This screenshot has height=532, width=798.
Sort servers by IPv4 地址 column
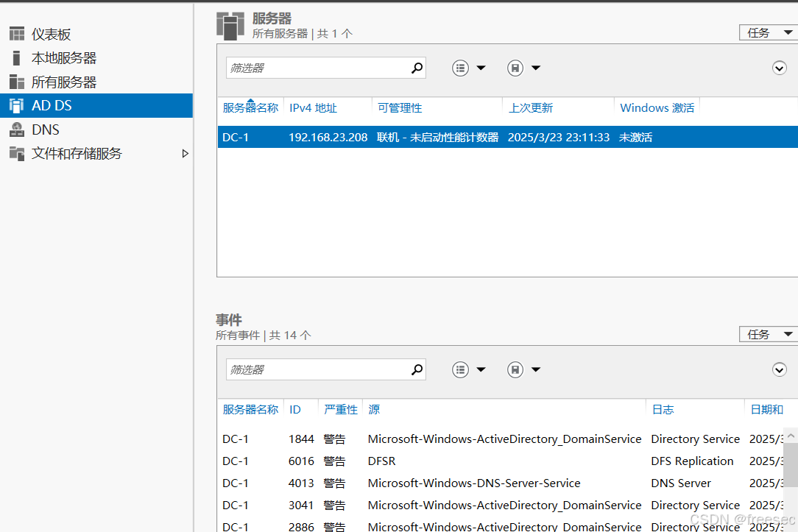click(313, 108)
